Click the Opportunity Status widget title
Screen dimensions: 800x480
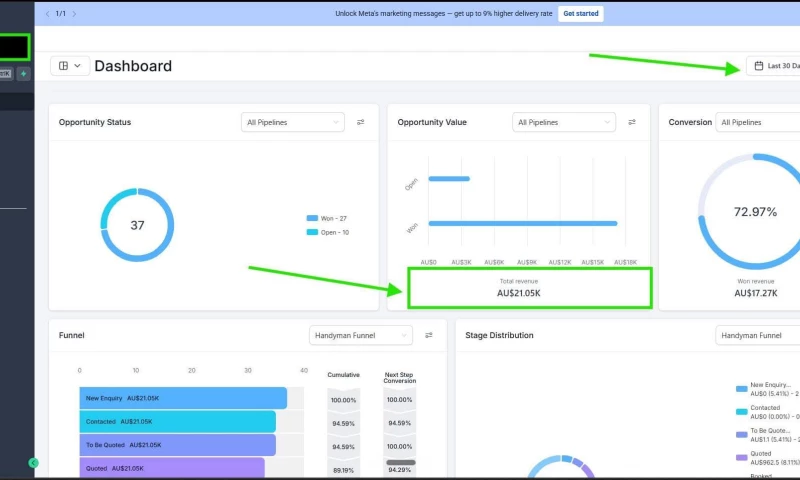click(x=95, y=122)
